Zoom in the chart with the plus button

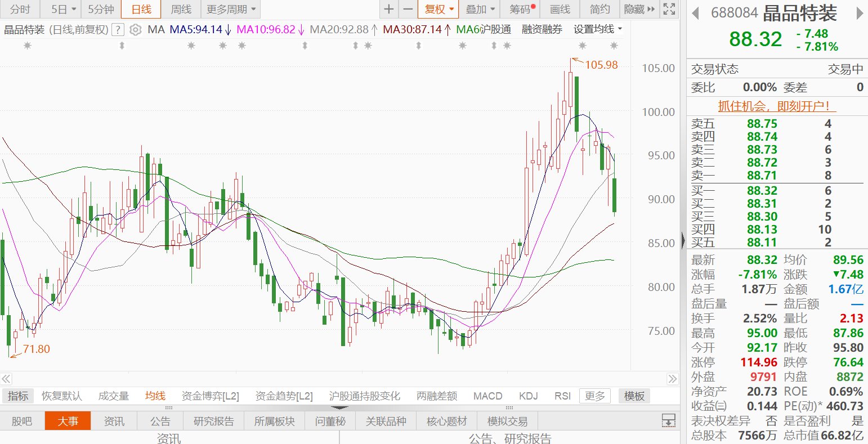388,9
